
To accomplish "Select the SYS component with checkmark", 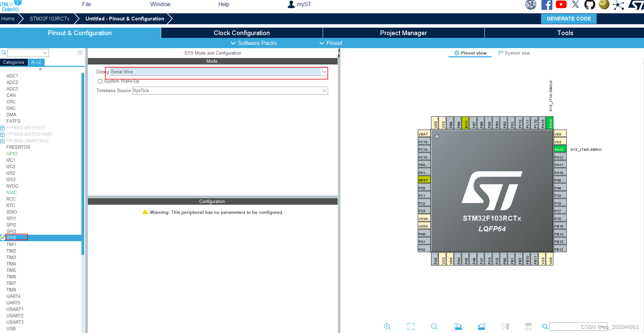I will coord(12,237).
